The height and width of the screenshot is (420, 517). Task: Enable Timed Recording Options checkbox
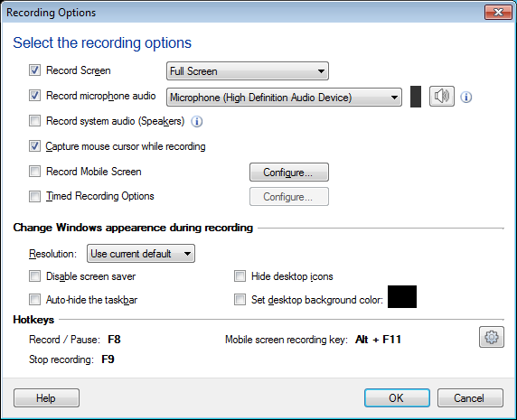34,196
